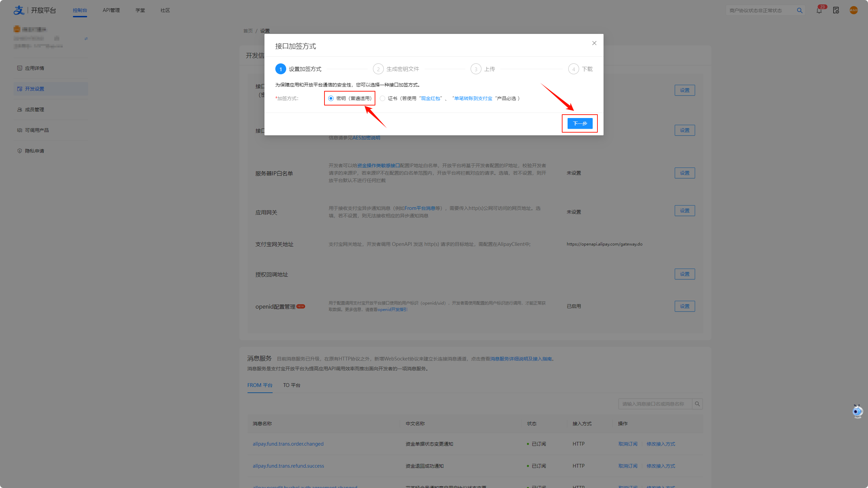Viewport: 868px width, 488px height.
Task: Click the message search magnifier button
Action: (x=697, y=404)
